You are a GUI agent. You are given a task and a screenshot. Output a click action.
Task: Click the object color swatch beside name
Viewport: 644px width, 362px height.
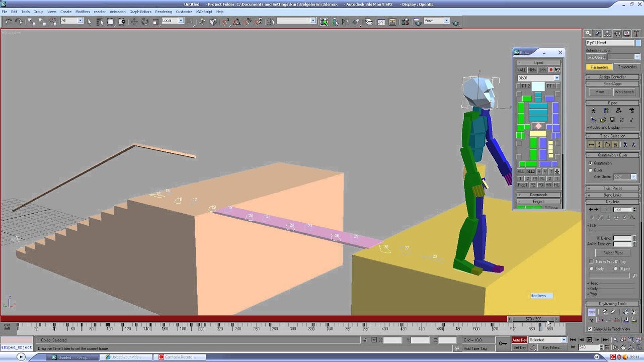click(638, 43)
